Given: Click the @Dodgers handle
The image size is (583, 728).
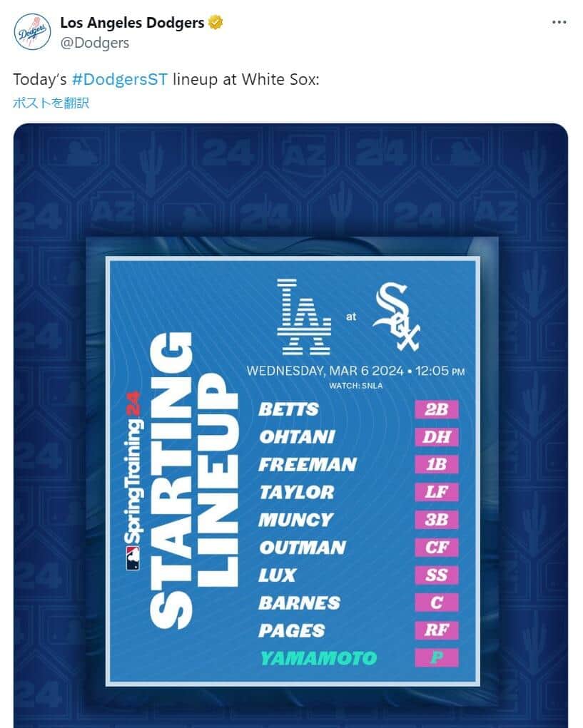Looking at the screenshot, I should 94,43.
